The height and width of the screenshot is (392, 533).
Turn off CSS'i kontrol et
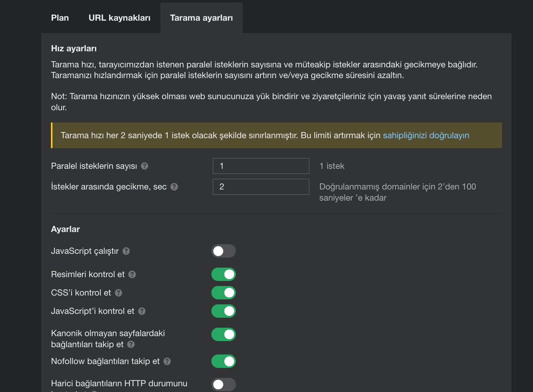click(223, 292)
